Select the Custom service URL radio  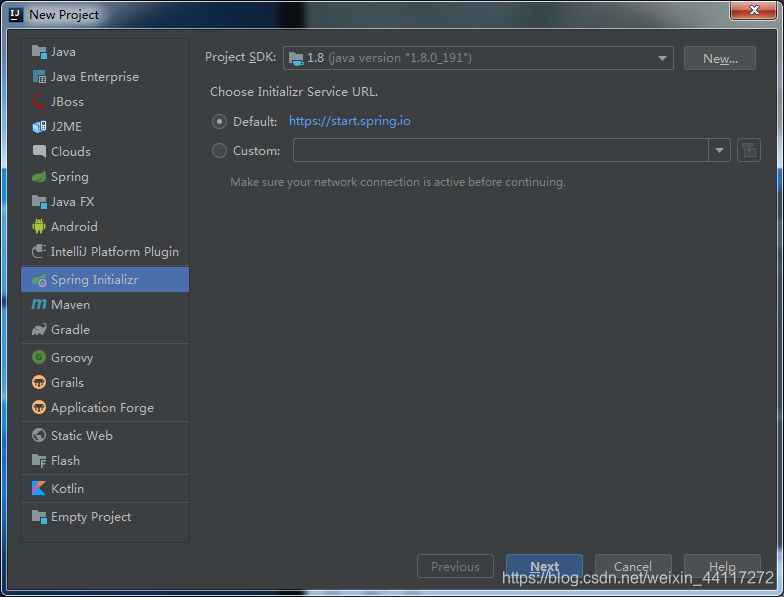click(220, 150)
